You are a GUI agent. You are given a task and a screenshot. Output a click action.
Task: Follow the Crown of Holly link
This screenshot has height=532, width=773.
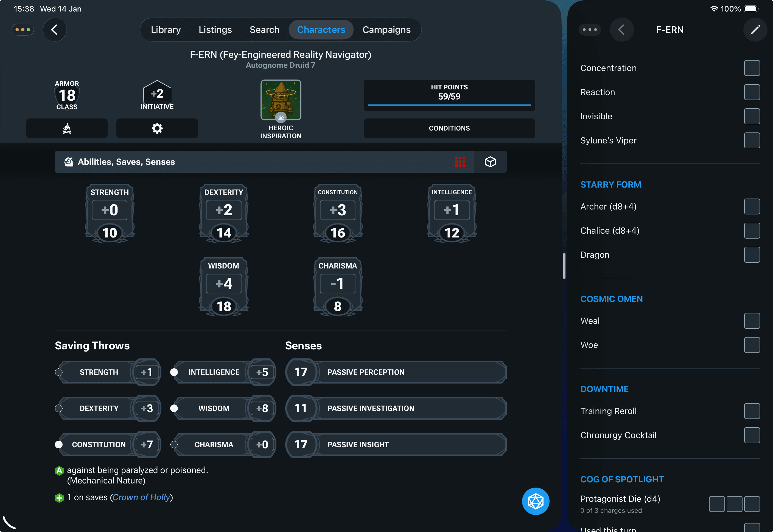coord(141,497)
